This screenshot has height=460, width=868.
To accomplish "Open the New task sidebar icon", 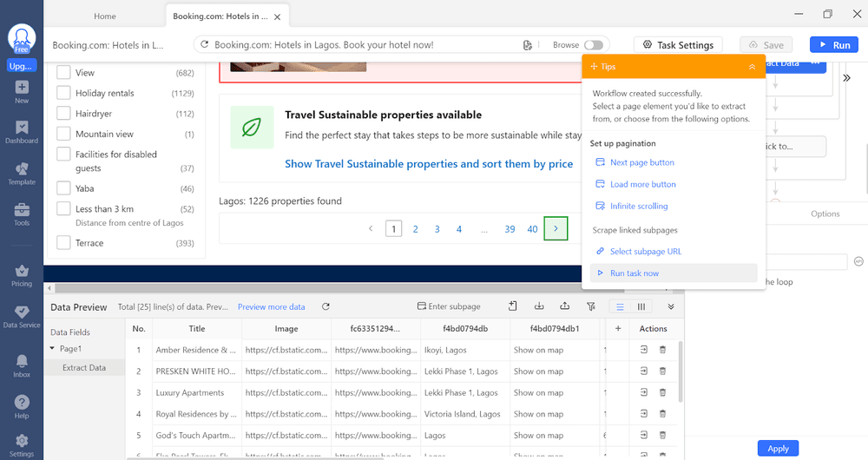I will click(22, 92).
